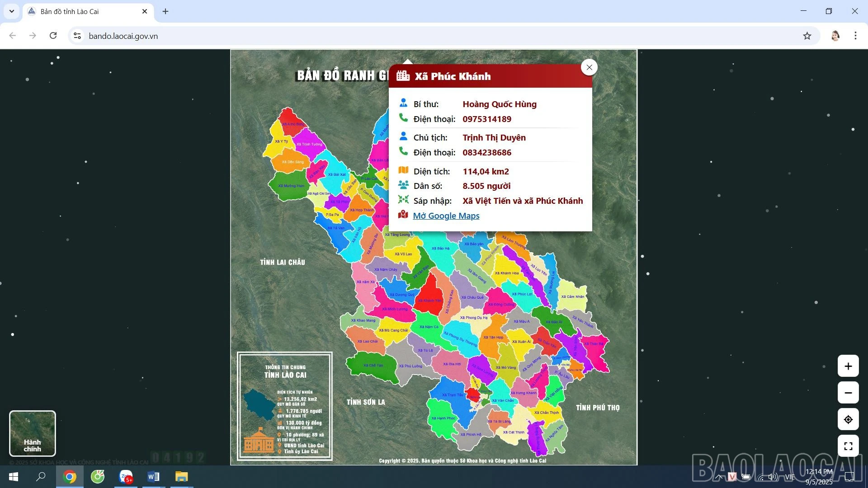
Task: Switch basemap using Hành chính thumbnail
Action: [x=33, y=433]
